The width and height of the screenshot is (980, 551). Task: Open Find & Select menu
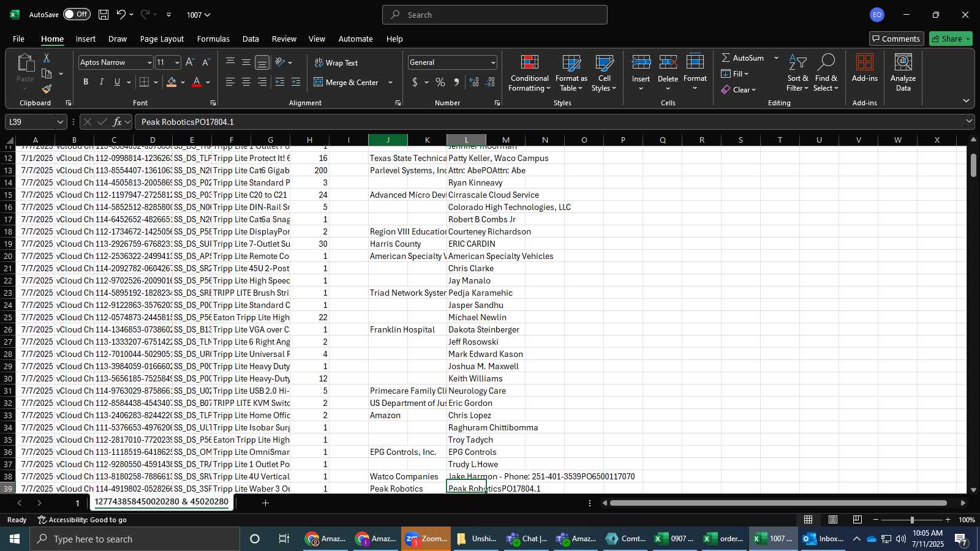(826, 73)
